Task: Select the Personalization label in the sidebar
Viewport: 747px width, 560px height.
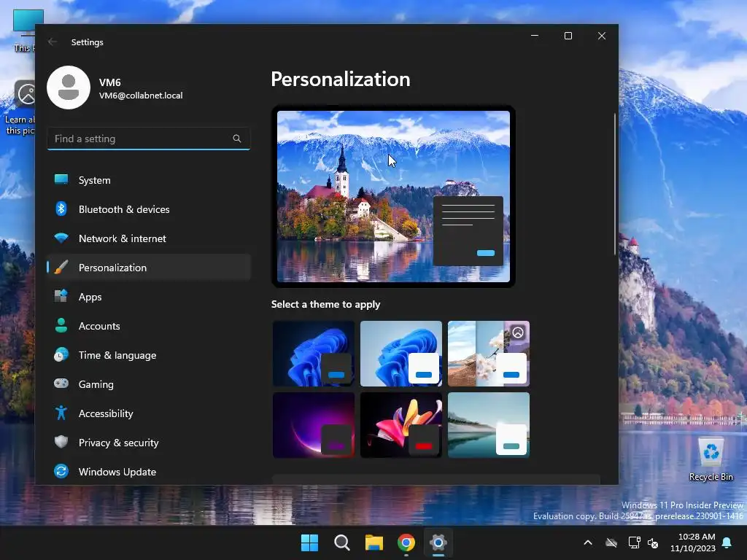Action: (x=112, y=268)
